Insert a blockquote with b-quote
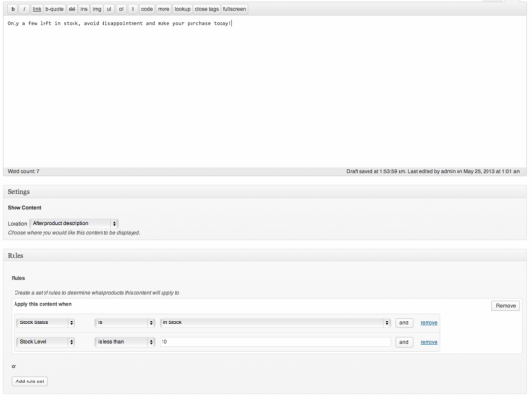The image size is (532, 397). pos(54,9)
